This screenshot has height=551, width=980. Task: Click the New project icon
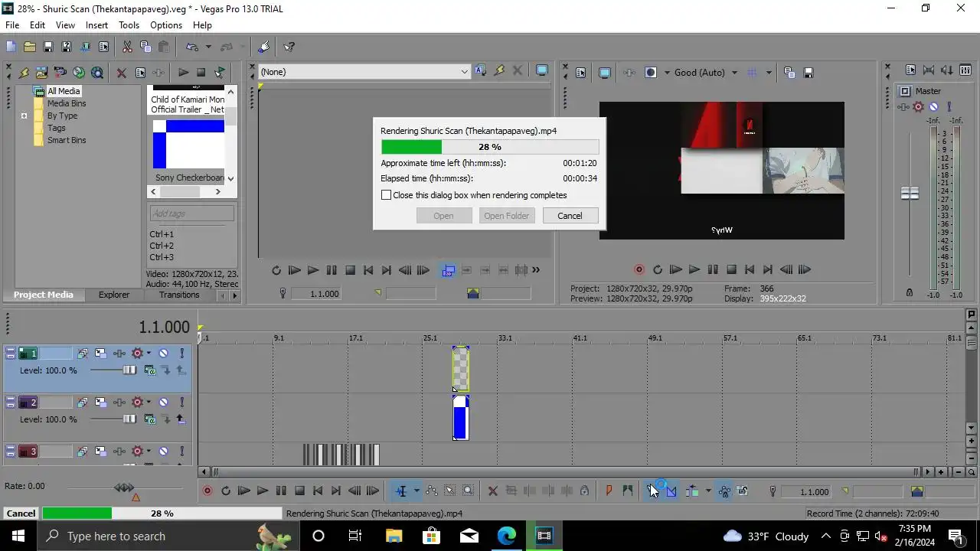point(11,47)
